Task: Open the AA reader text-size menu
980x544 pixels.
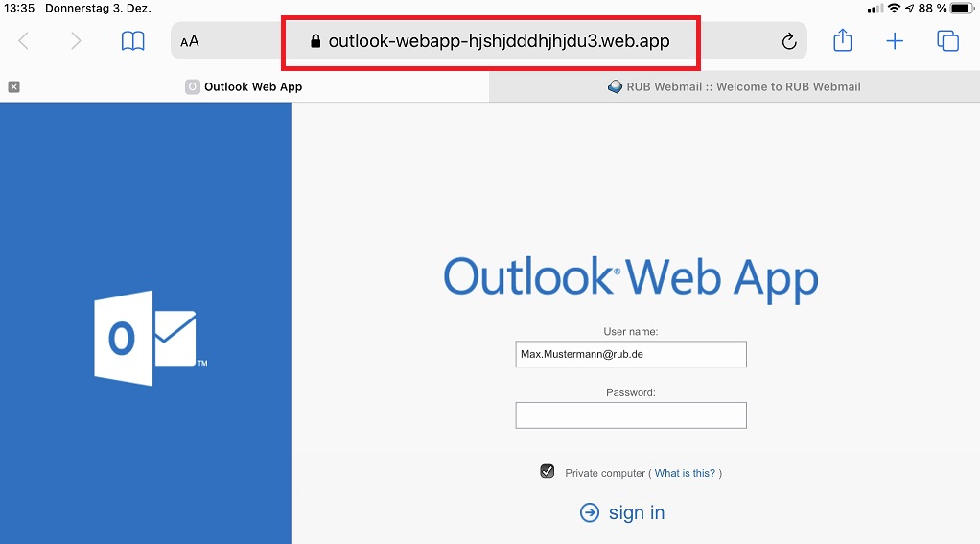Action: click(189, 42)
